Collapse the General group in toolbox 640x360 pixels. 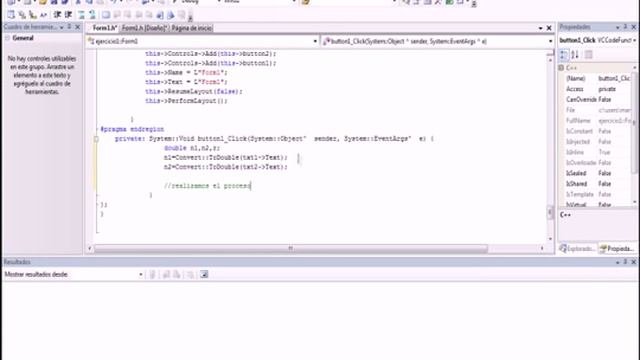pyautogui.click(x=7, y=38)
